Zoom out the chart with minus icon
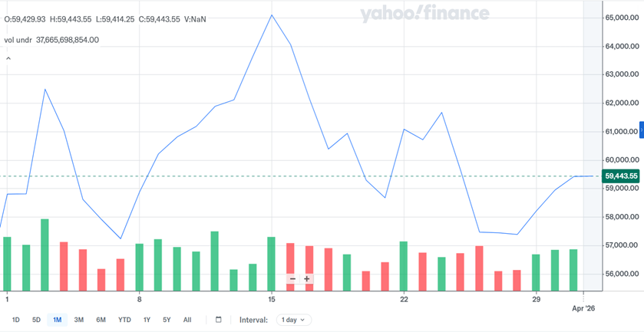 pos(292,279)
